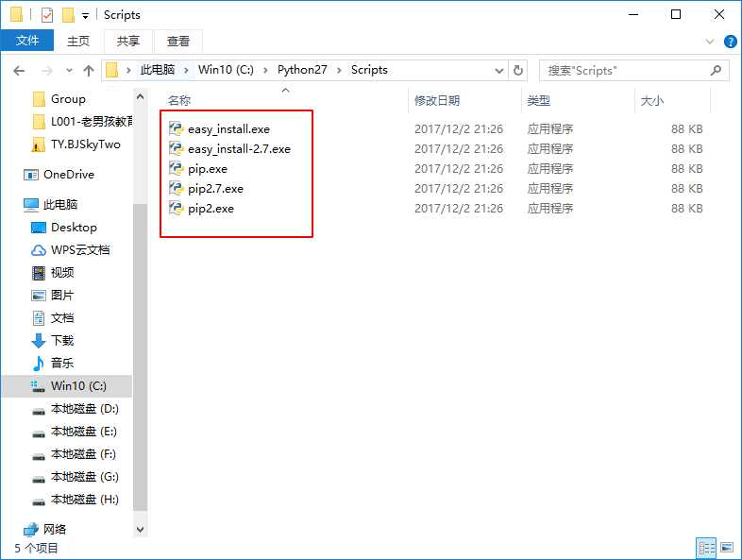
Task: Open 本地磁盘 (F:) drive
Action: tap(76, 454)
